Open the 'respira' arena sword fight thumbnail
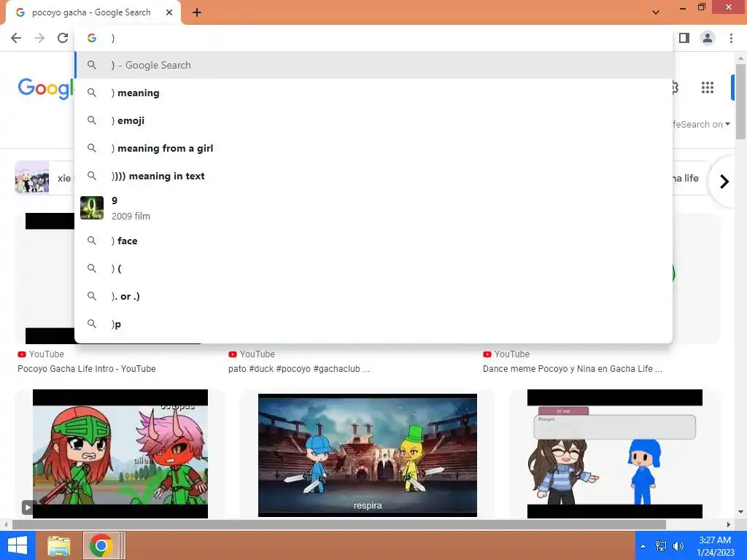The width and height of the screenshot is (747, 560). click(368, 455)
